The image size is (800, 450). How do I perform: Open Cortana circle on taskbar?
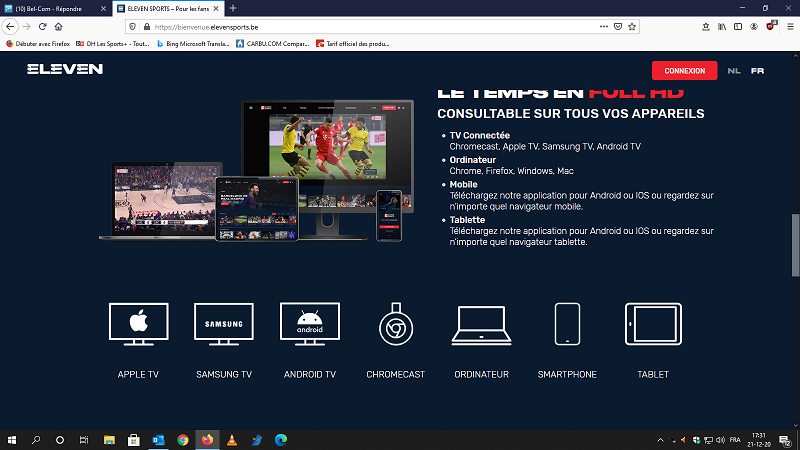[x=60, y=440]
